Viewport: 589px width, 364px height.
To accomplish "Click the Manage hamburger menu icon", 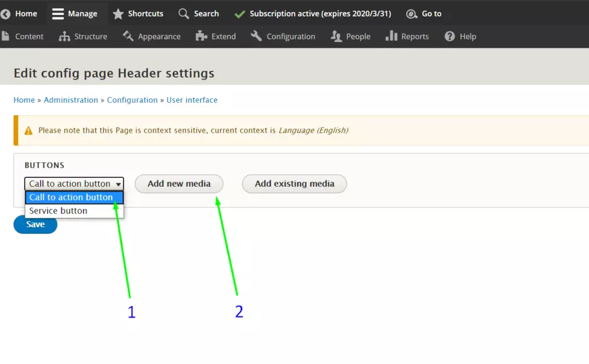I will pyautogui.click(x=58, y=14).
